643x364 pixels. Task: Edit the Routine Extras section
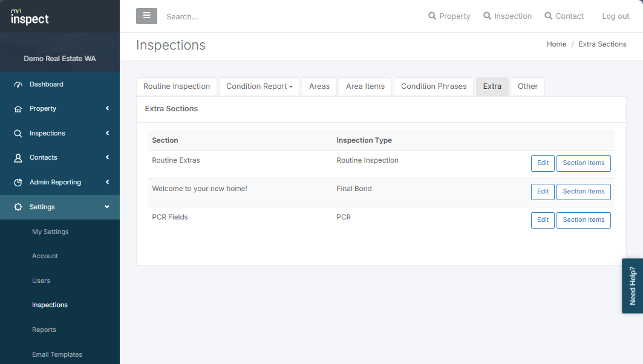(x=543, y=163)
